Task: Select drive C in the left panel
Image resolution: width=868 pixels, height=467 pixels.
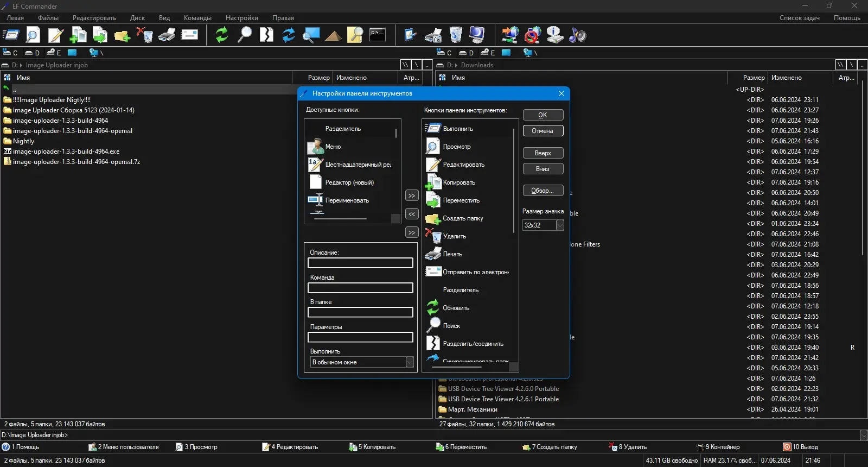Action: [10, 53]
